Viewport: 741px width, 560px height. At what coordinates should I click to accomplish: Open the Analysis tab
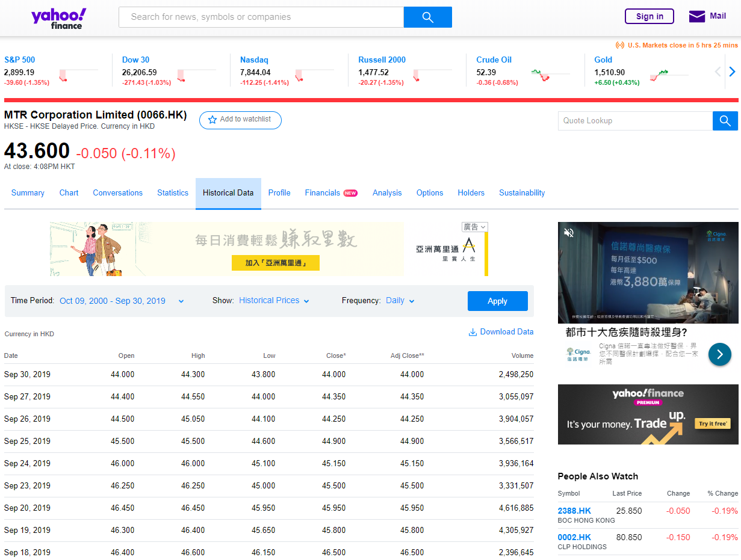[387, 193]
